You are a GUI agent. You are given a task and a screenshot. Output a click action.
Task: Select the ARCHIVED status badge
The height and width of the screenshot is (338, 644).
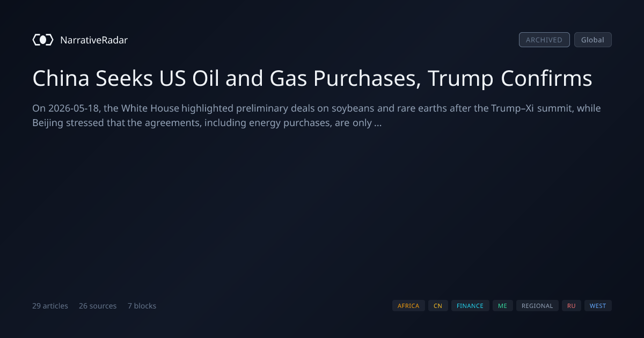[544, 40]
